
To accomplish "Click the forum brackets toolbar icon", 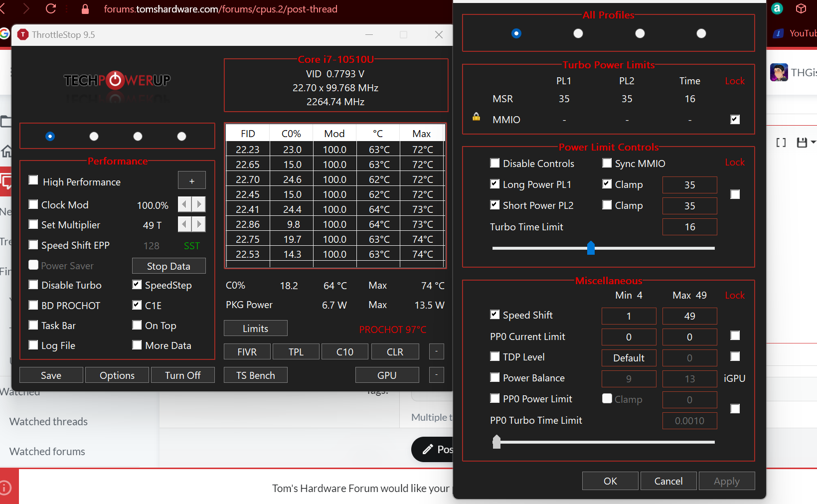I will point(781,143).
